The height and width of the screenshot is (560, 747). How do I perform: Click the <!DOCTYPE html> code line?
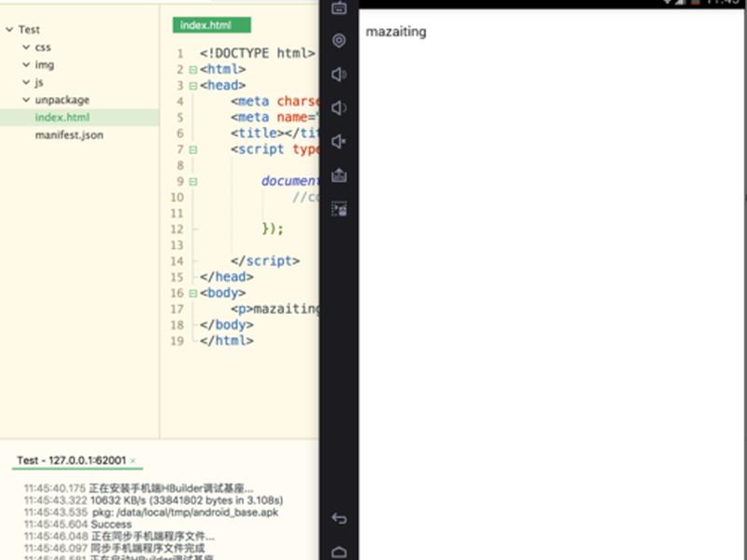[x=258, y=53]
